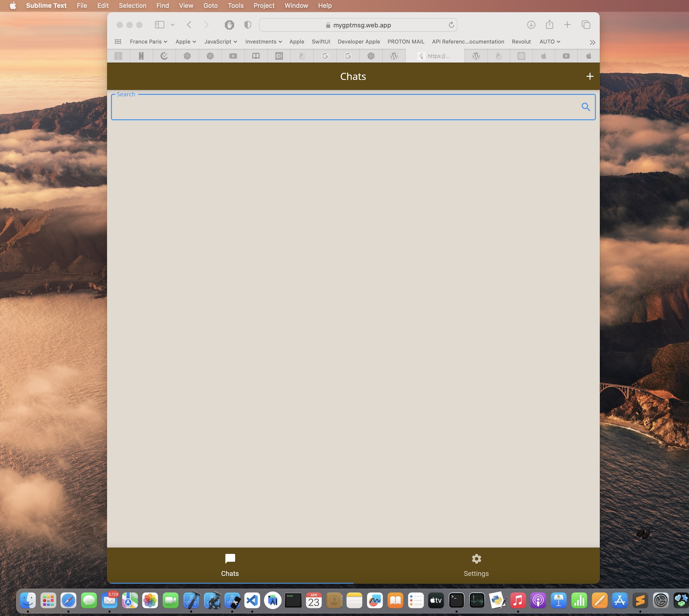Open Podcasts from the Dock
The height and width of the screenshot is (616, 689).
(538, 600)
